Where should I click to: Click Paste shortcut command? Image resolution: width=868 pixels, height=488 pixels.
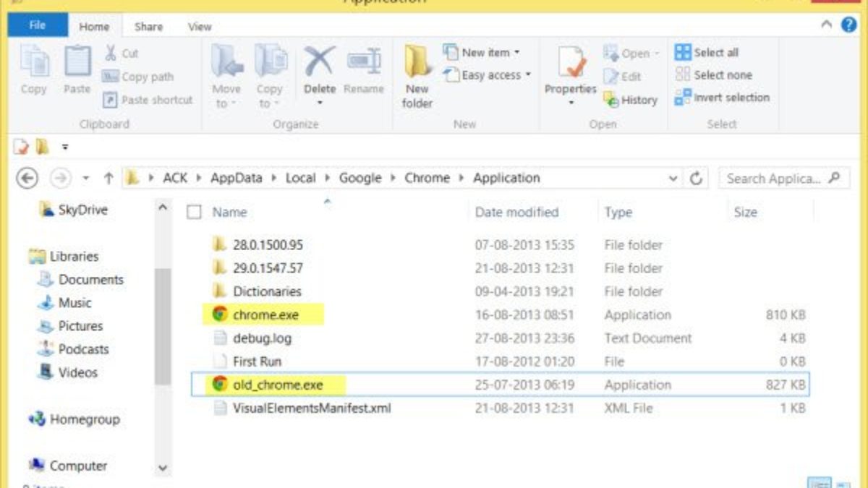[148, 100]
